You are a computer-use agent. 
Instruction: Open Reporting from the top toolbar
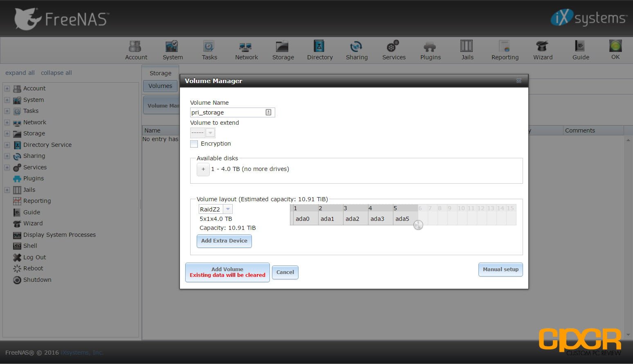[505, 50]
